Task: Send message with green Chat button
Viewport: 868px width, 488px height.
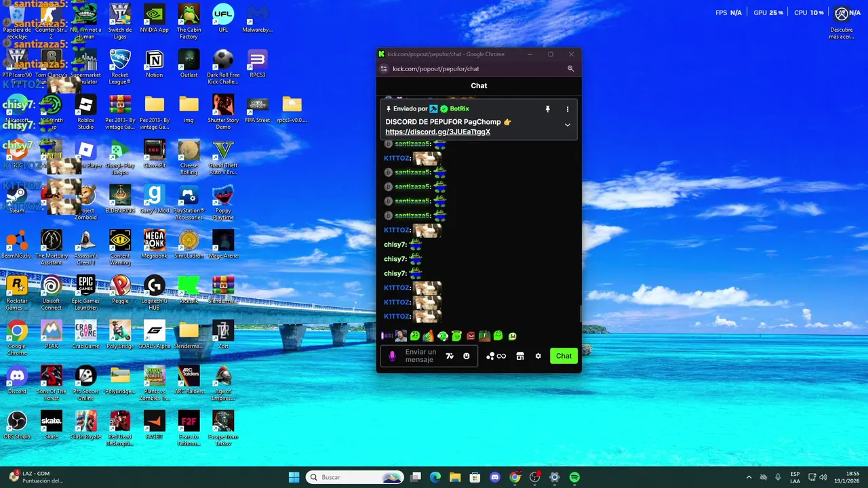Action: point(564,356)
